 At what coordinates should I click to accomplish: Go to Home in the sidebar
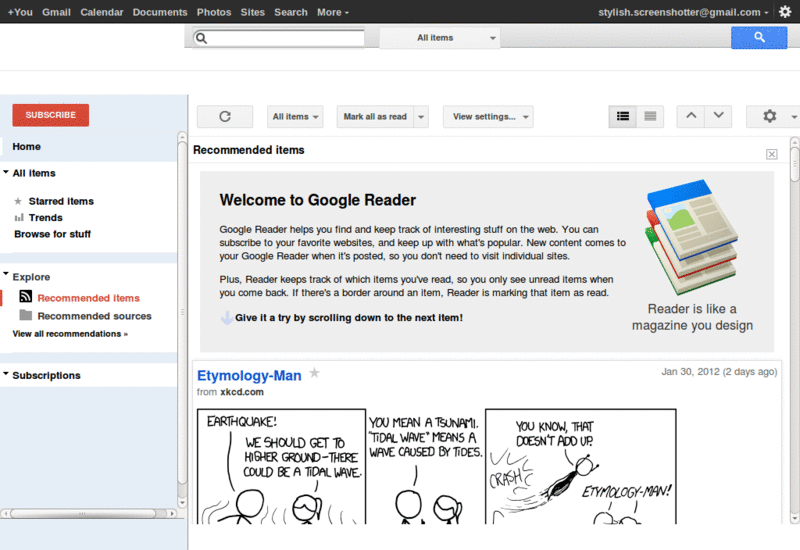point(27,146)
